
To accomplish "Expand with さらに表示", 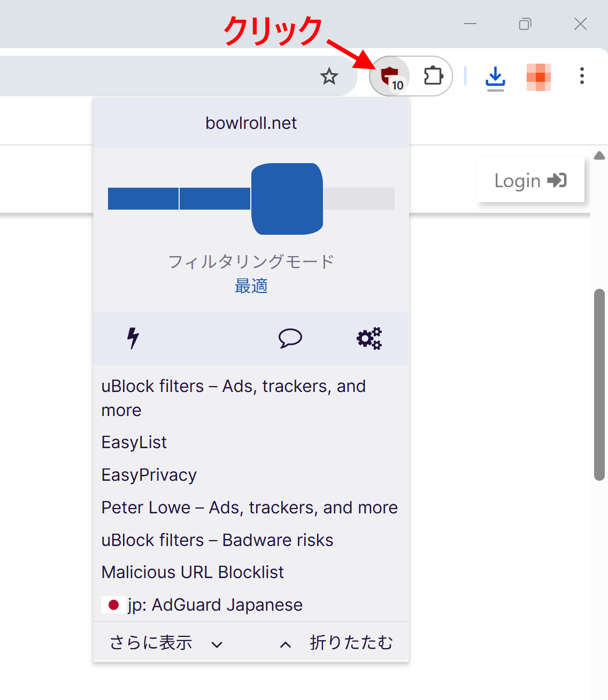I will pos(166,642).
